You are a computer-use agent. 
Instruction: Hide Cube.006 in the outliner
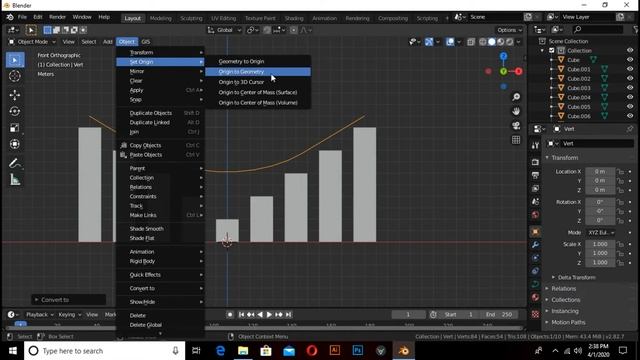(x=630, y=116)
